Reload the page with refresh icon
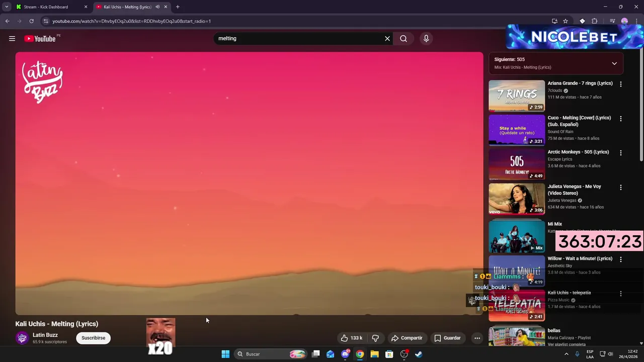The image size is (644, 362). click(x=31, y=21)
